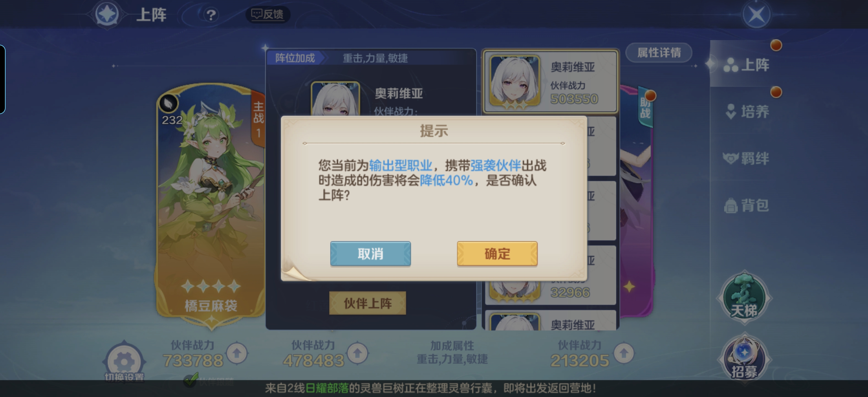Open the 反馈 feedback button
Screen dimensions: 868x397
(268, 14)
